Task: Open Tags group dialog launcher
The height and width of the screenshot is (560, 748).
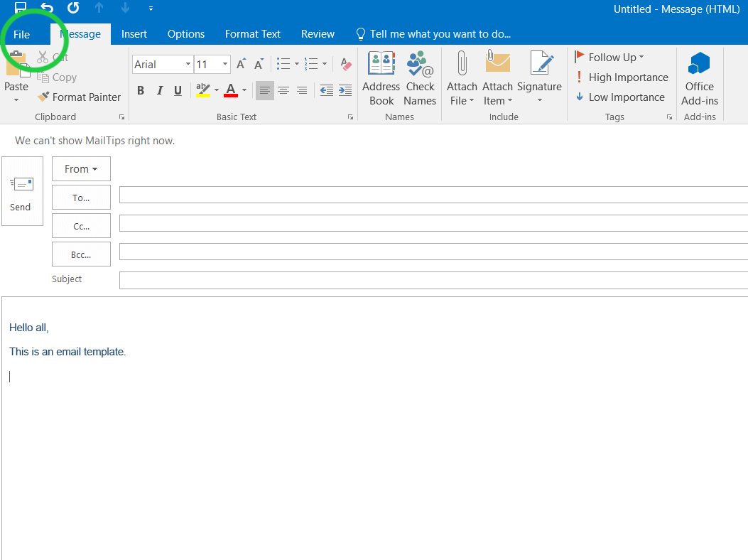Action: click(x=669, y=117)
